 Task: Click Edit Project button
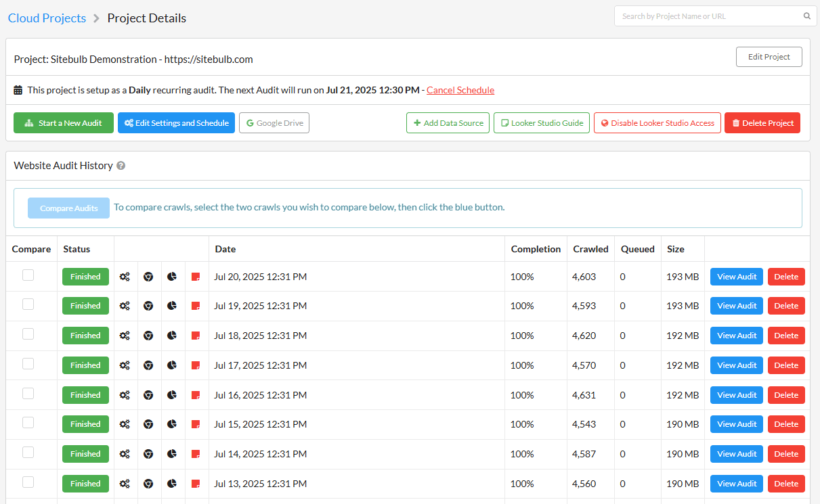click(x=769, y=57)
